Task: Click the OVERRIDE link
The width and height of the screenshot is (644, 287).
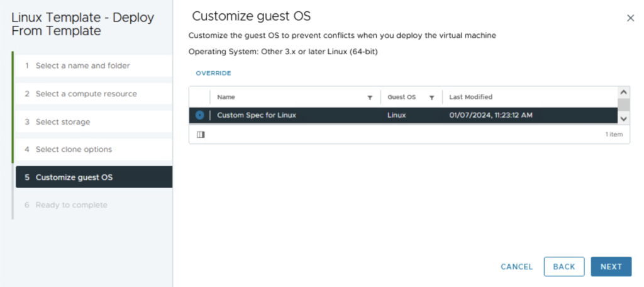Action: (213, 73)
